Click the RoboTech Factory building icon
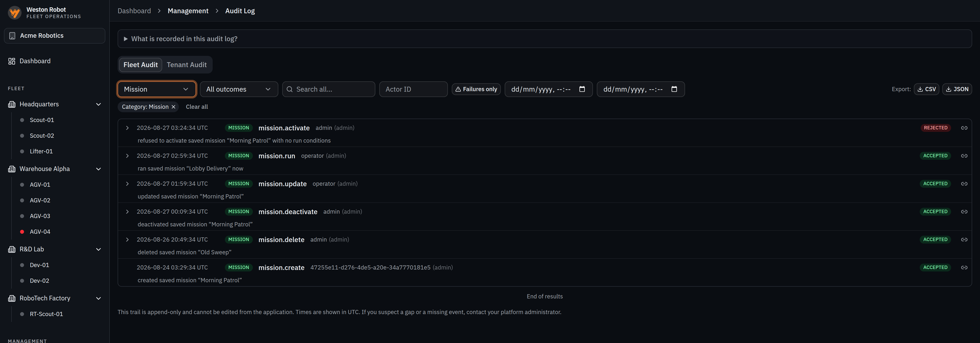Image resolution: width=980 pixels, height=343 pixels. 12,298
